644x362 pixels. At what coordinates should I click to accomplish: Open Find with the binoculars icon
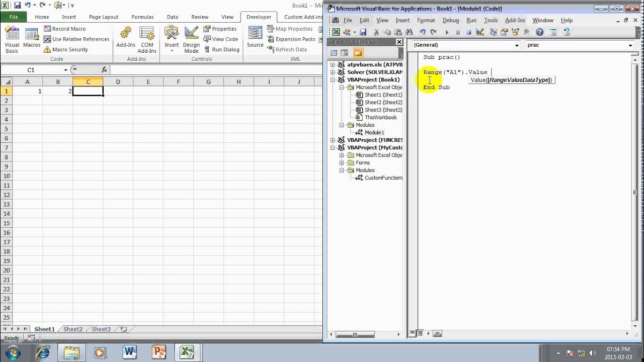click(x=409, y=32)
